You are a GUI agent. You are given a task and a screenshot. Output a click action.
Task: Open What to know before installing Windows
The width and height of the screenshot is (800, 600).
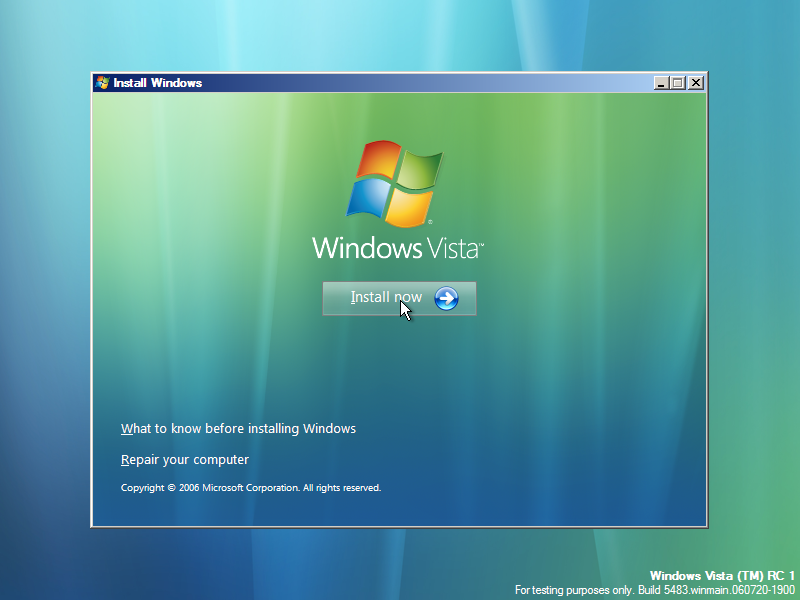click(238, 429)
